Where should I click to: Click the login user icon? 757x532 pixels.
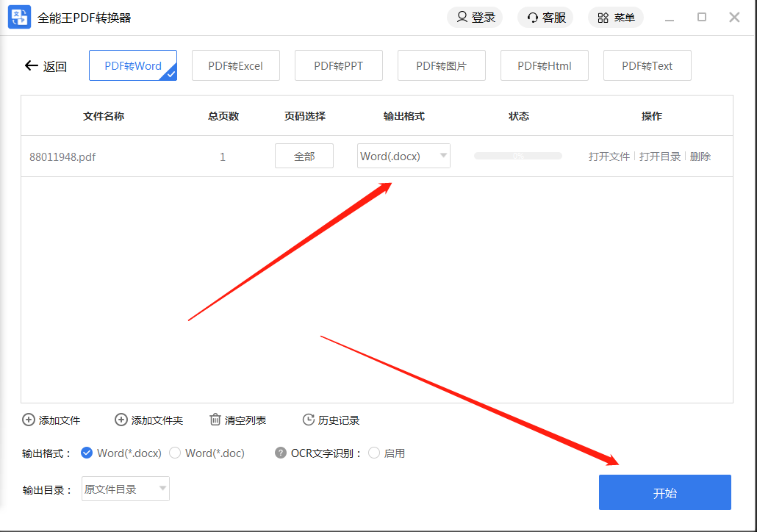coord(462,17)
